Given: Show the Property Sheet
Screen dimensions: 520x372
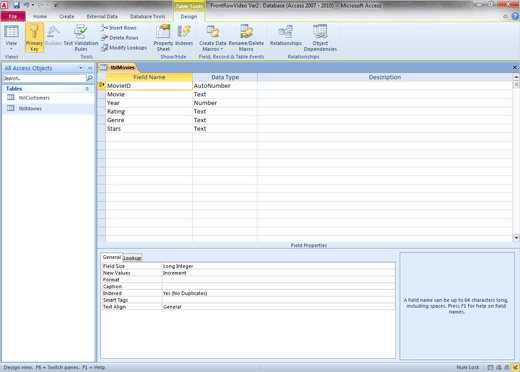Looking at the screenshot, I should (163, 37).
